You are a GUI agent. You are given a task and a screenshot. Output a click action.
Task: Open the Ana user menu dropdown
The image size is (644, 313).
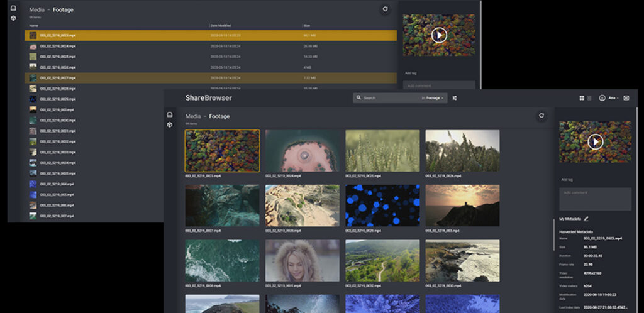[x=613, y=98]
